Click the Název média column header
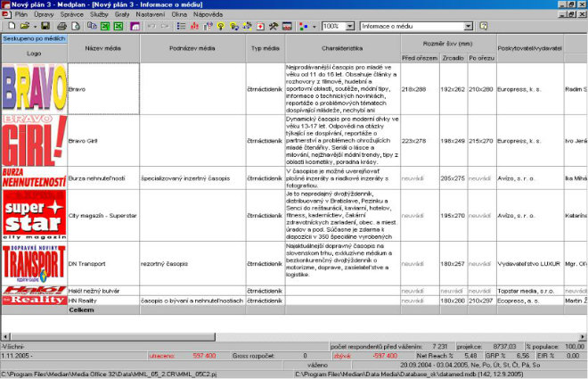 click(x=103, y=48)
